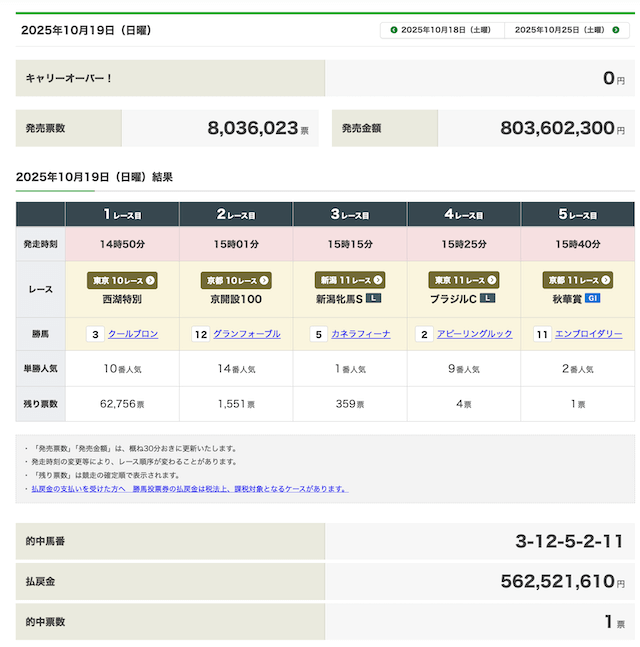Image resolution: width=640 pixels, height=647 pixels.
Task: Click the left arrow icon beside 10月18日
Action: [x=394, y=30]
